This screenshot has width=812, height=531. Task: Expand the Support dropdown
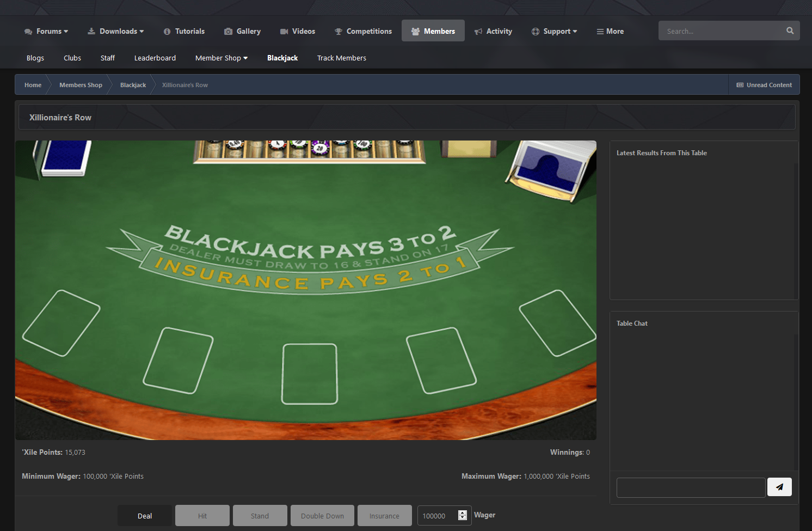point(554,31)
